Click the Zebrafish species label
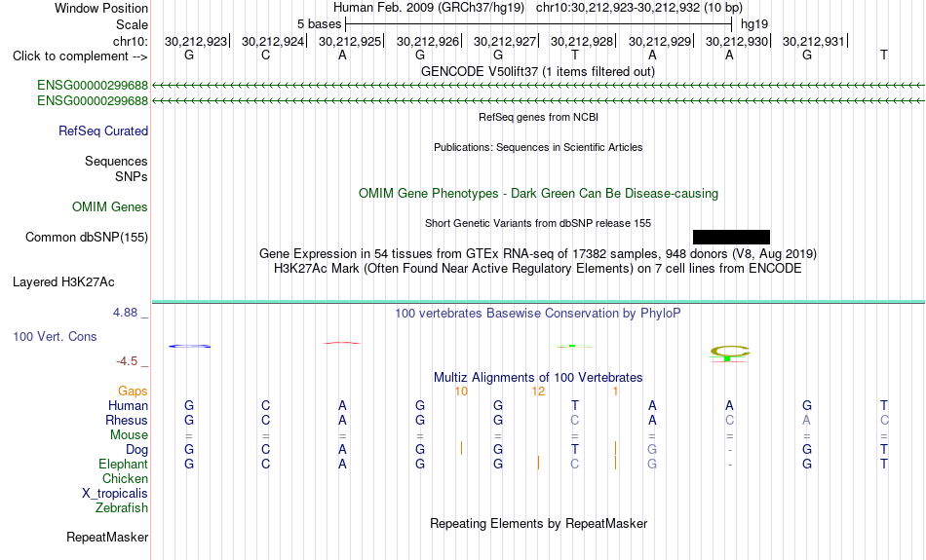Screen dimensions: 926x560 (122, 507)
